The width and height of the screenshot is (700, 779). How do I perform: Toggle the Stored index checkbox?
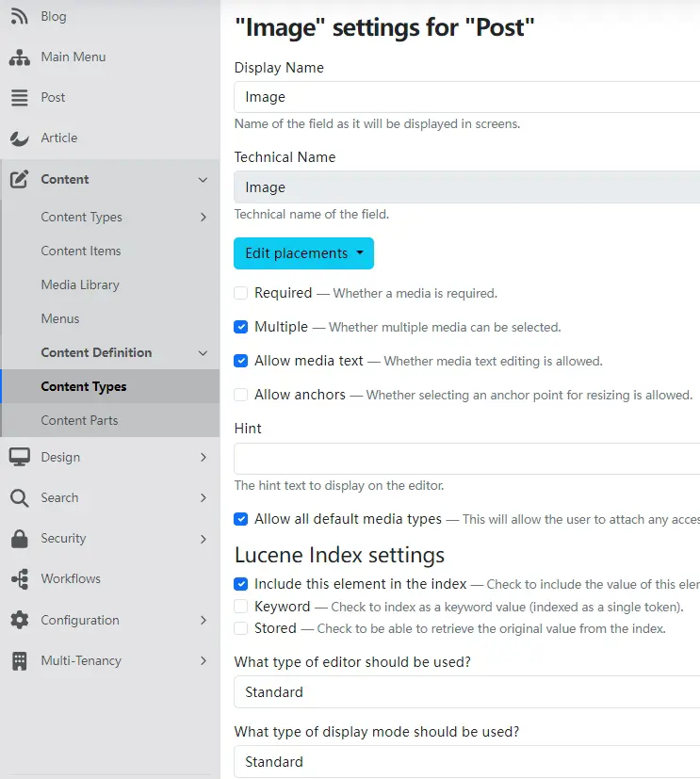coord(241,628)
